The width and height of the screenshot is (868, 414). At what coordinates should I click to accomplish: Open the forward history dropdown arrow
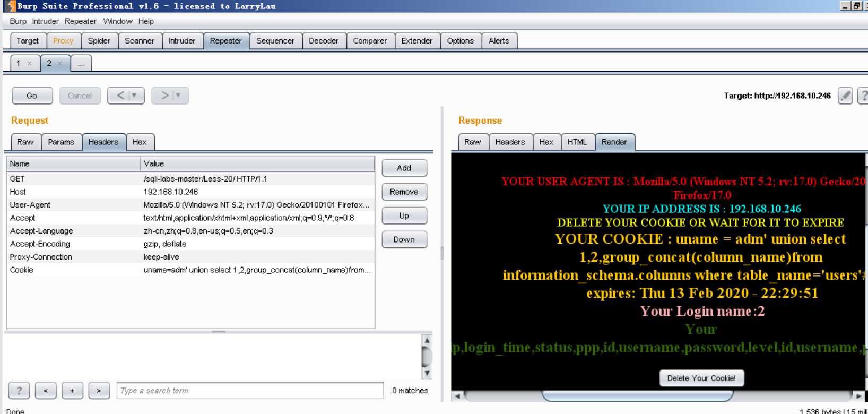178,96
